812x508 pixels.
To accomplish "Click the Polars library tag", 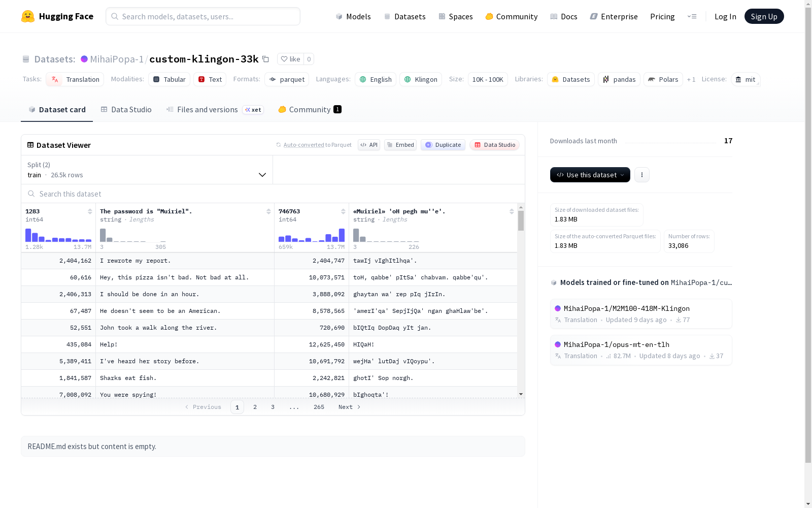I will coord(663,79).
